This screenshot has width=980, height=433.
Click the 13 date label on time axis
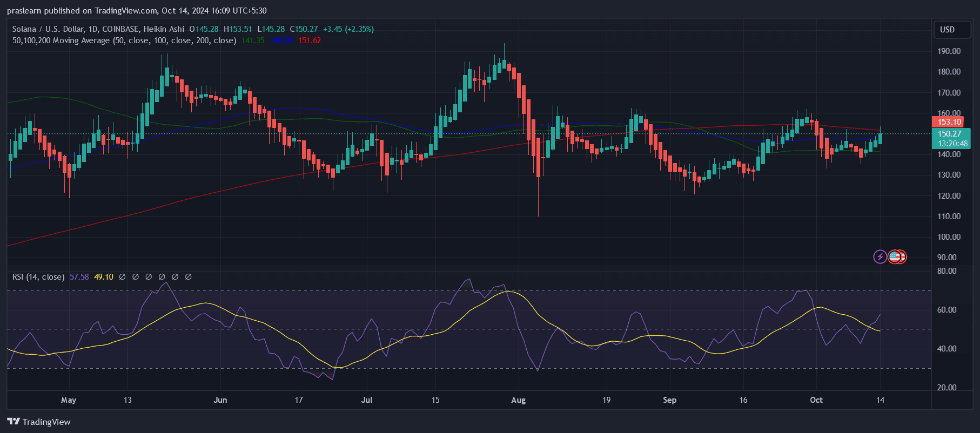pos(127,400)
